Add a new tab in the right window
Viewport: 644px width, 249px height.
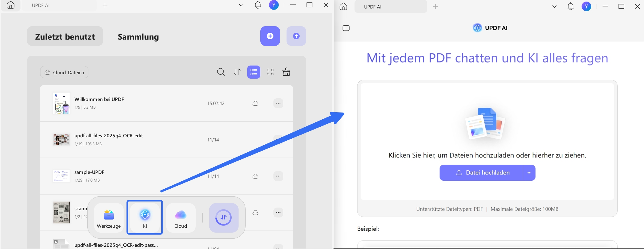[x=436, y=7]
